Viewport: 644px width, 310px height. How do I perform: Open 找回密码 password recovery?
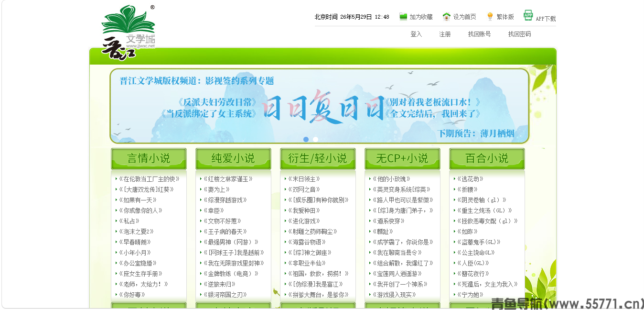click(519, 34)
